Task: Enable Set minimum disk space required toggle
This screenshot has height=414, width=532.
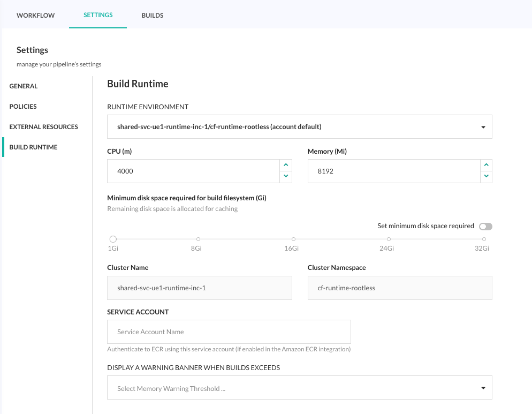Action: click(485, 227)
